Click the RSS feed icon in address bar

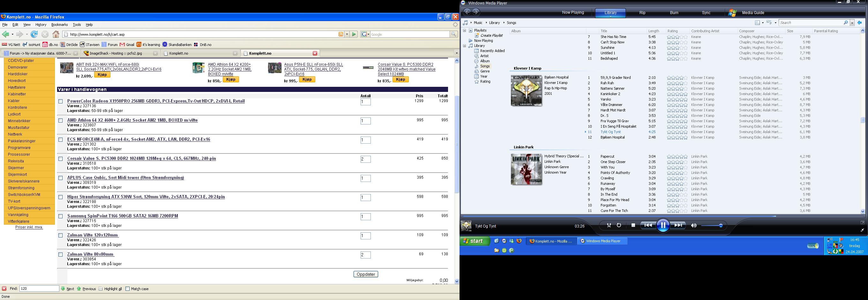tap(341, 34)
